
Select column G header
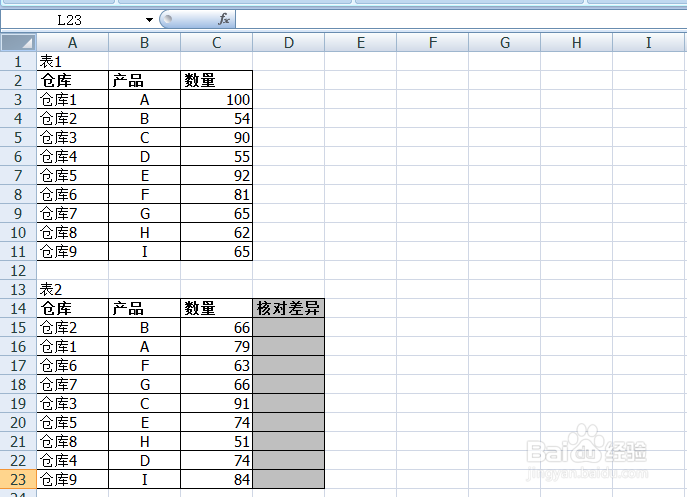504,43
